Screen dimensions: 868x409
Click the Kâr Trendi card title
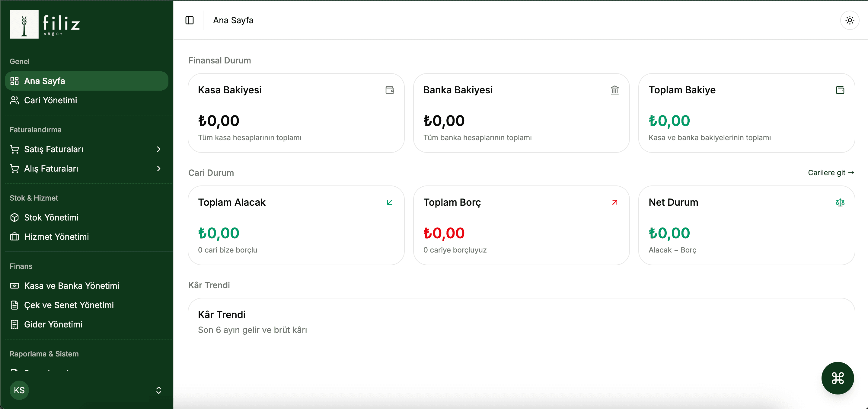[x=222, y=314]
